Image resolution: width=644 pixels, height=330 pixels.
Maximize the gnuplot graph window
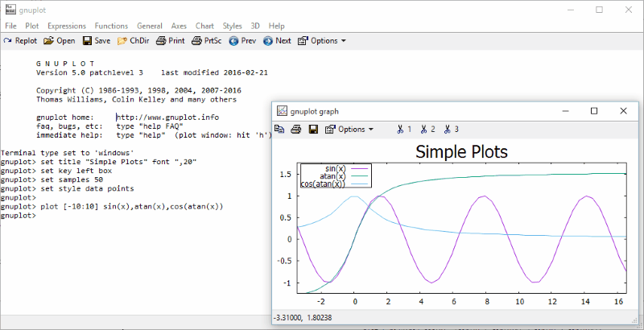coord(594,111)
